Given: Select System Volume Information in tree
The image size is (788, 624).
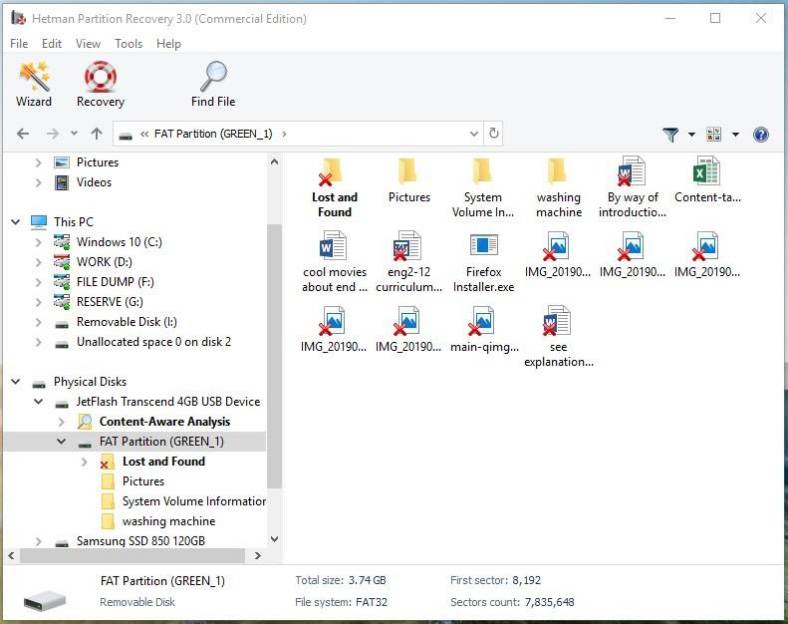Looking at the screenshot, I should (x=193, y=501).
